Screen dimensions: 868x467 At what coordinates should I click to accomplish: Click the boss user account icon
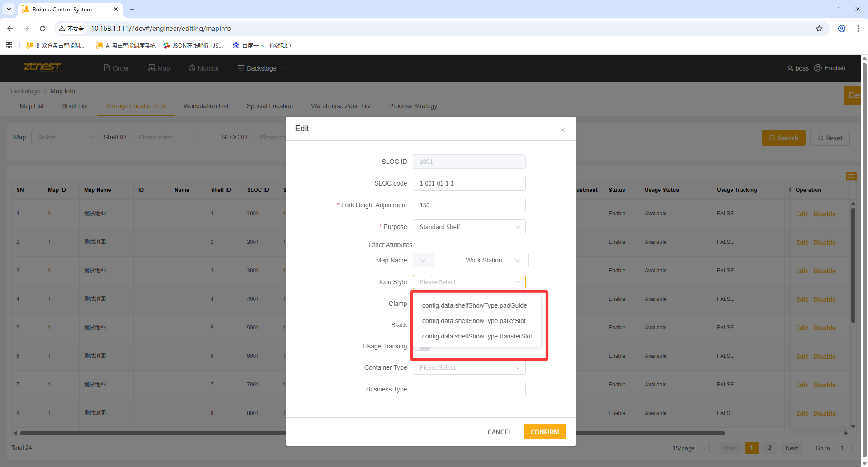coord(790,68)
